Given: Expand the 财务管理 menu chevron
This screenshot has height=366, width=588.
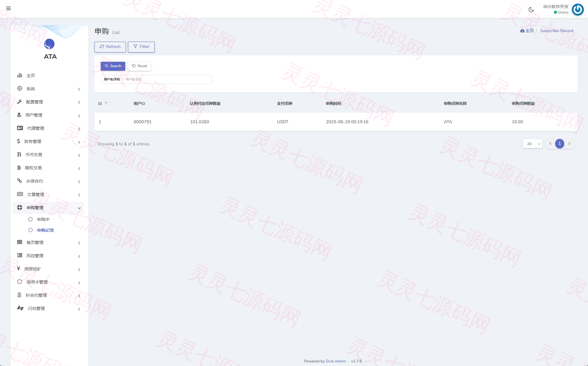Looking at the screenshot, I should point(79,142).
